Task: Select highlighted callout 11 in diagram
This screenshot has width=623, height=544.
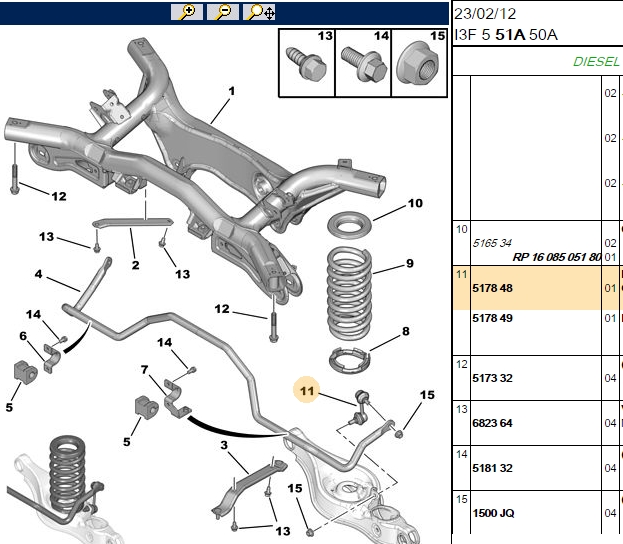Action: pos(306,390)
